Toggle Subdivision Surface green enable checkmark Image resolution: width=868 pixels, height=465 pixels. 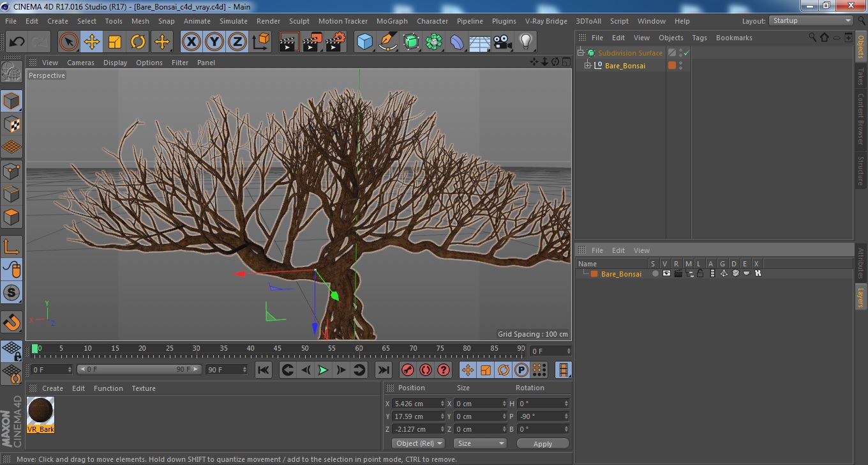687,53
